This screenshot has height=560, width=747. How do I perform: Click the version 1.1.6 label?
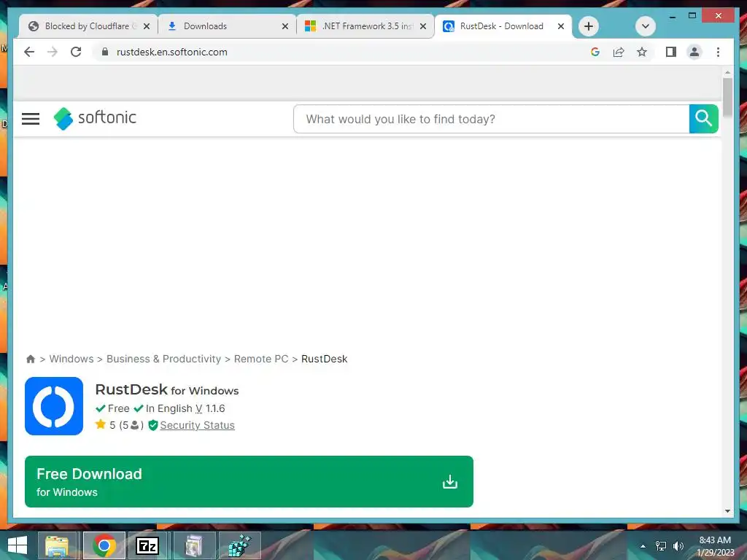tap(210, 408)
